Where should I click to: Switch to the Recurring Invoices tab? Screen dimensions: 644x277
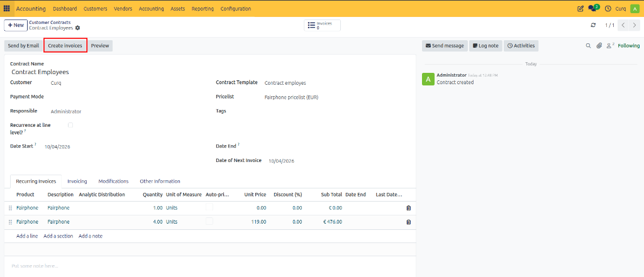pos(36,182)
